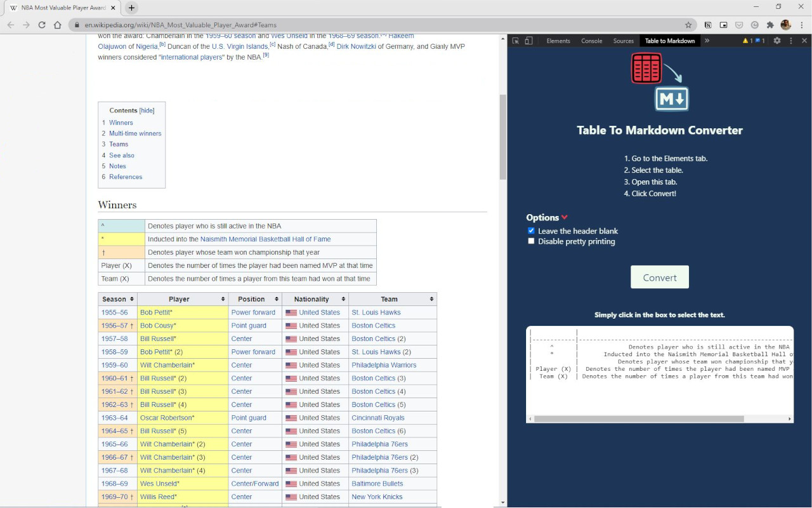Open the New York Knicks team link
The width and height of the screenshot is (812, 508).
pos(377,497)
